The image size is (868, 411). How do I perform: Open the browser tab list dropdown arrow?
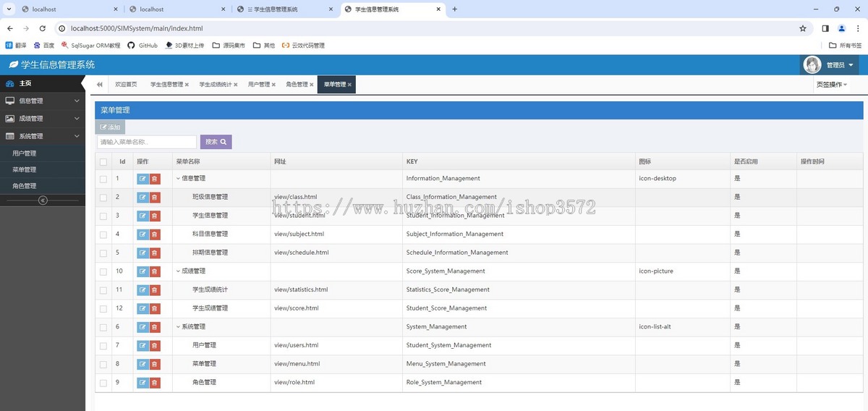[x=7, y=9]
